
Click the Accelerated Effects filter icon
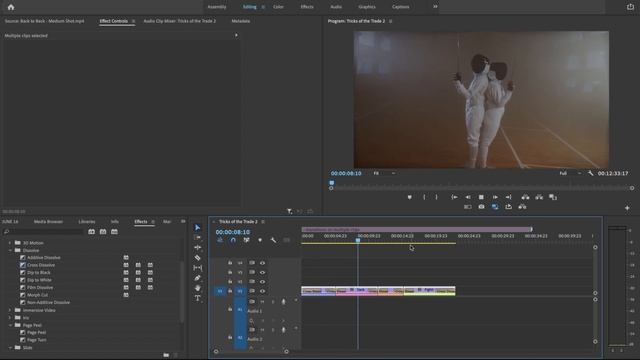tap(91, 231)
